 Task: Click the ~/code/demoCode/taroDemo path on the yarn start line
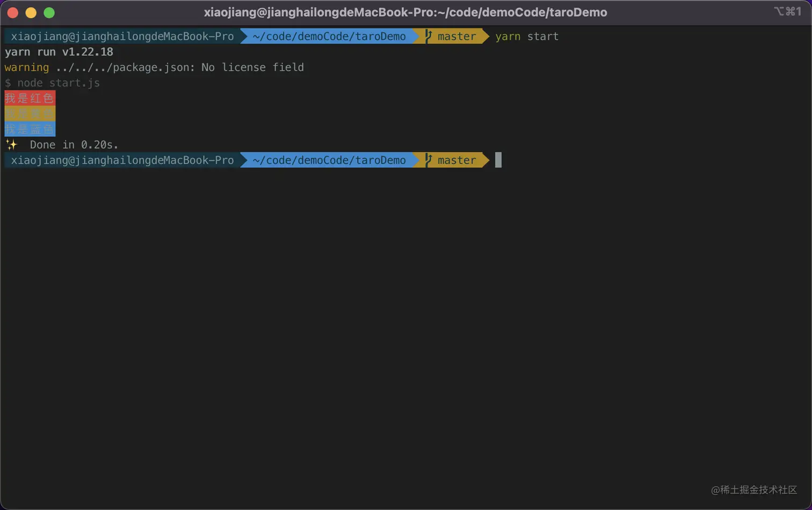point(329,37)
